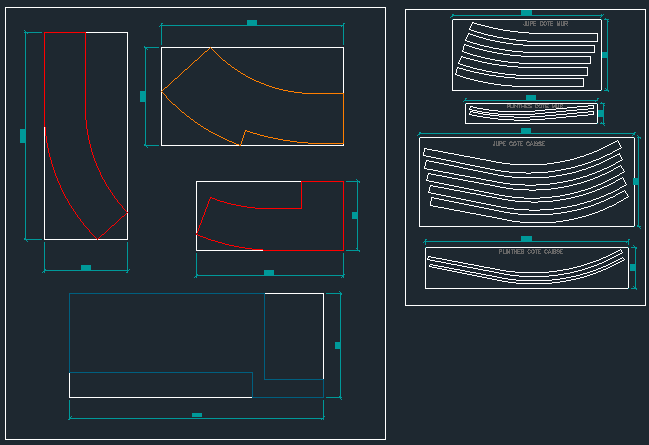
Task: Click the dimension marker right of the red L-shaped panel
Action: point(355,215)
